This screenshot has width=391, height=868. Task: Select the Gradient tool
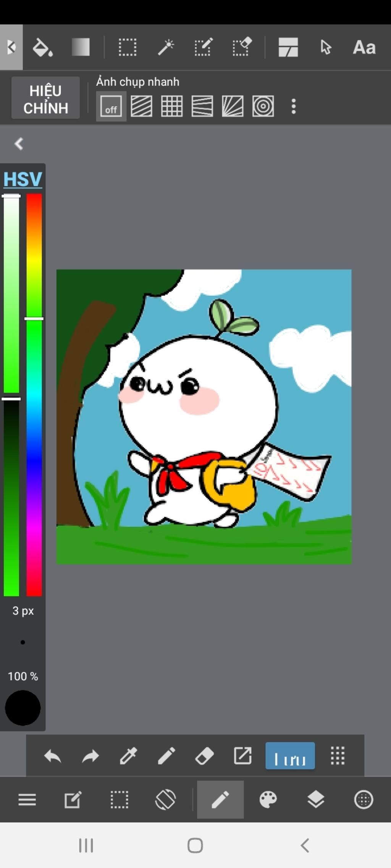[81, 47]
